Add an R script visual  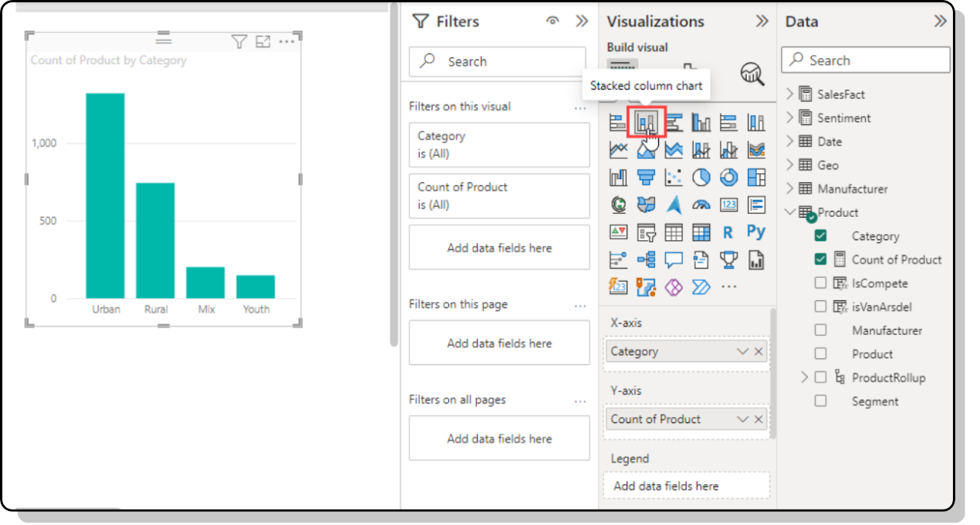(728, 232)
